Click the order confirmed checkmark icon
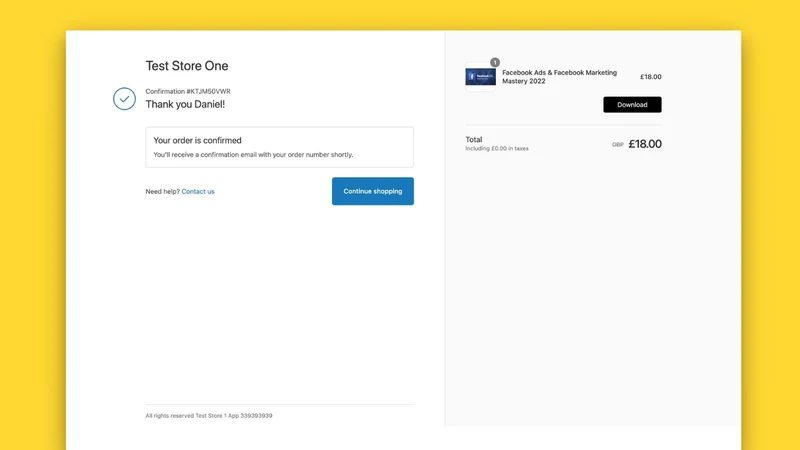Image resolution: width=800 pixels, height=450 pixels. tap(124, 98)
